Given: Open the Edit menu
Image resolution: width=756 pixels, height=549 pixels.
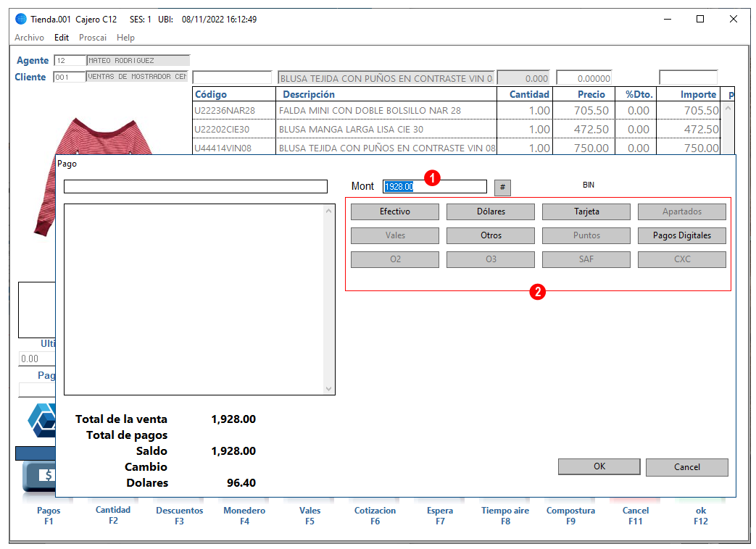Looking at the screenshot, I should pyautogui.click(x=61, y=38).
